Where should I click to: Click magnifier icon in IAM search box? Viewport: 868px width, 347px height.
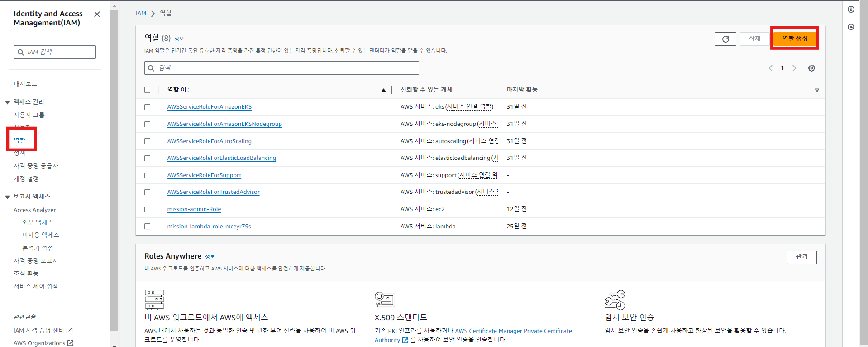(x=20, y=53)
